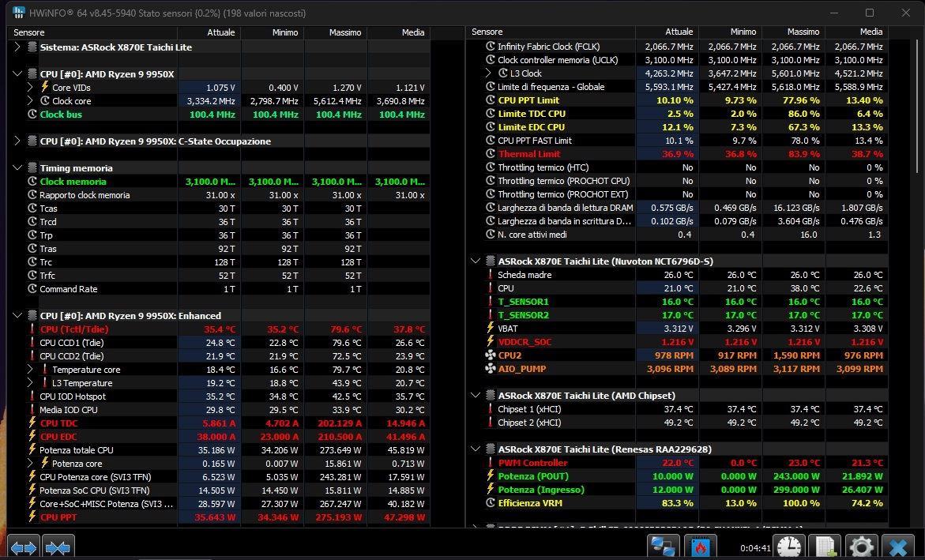Click the clock icon beside CPU PPT Limit

pyautogui.click(x=491, y=100)
